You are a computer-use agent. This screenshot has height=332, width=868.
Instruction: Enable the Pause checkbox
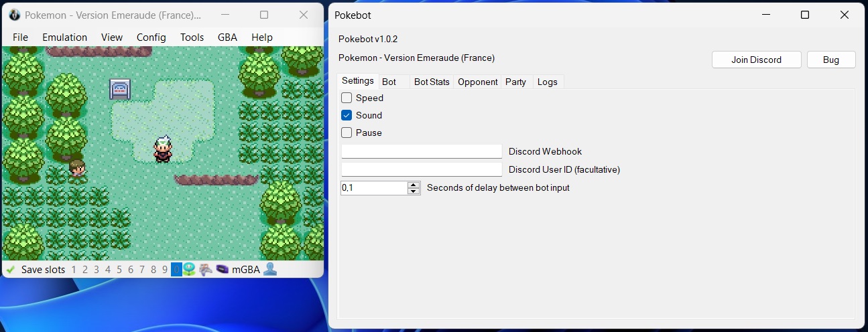click(347, 133)
